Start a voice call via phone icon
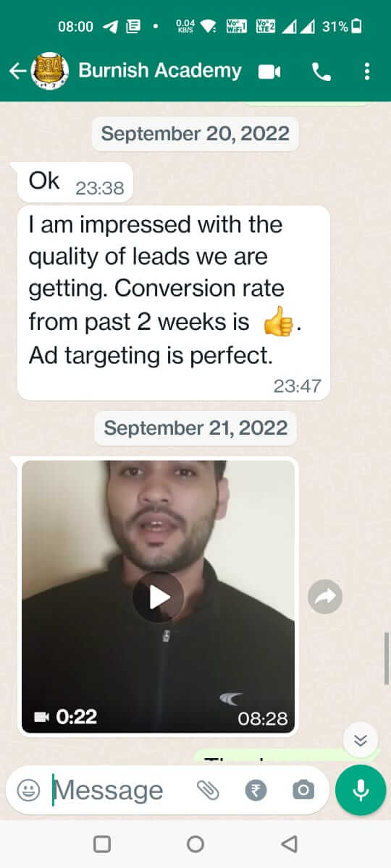The width and height of the screenshot is (391, 868). coord(321,71)
